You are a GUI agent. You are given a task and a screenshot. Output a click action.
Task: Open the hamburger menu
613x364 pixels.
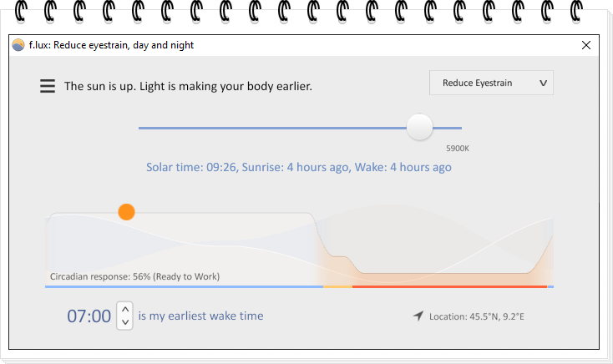[48, 86]
